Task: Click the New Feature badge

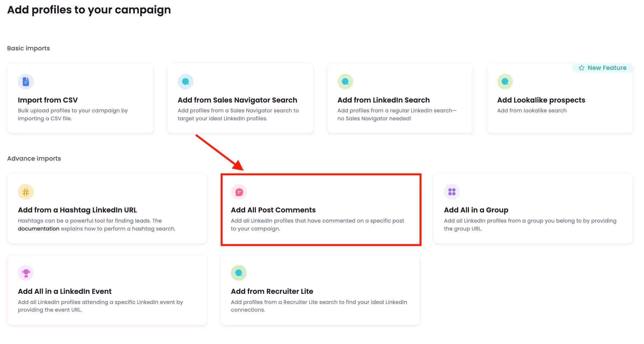Action: click(x=603, y=68)
